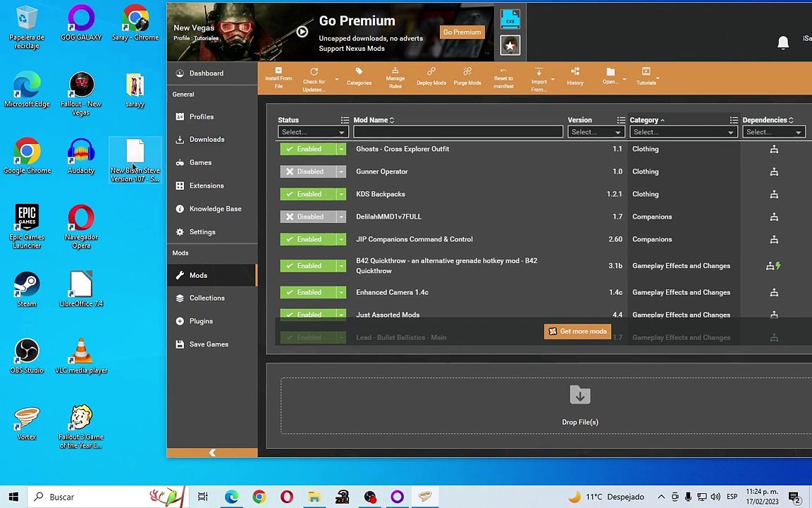
Task: Expand status dropdown arrow for Enhanced Camera 1.4c
Action: tap(341, 292)
